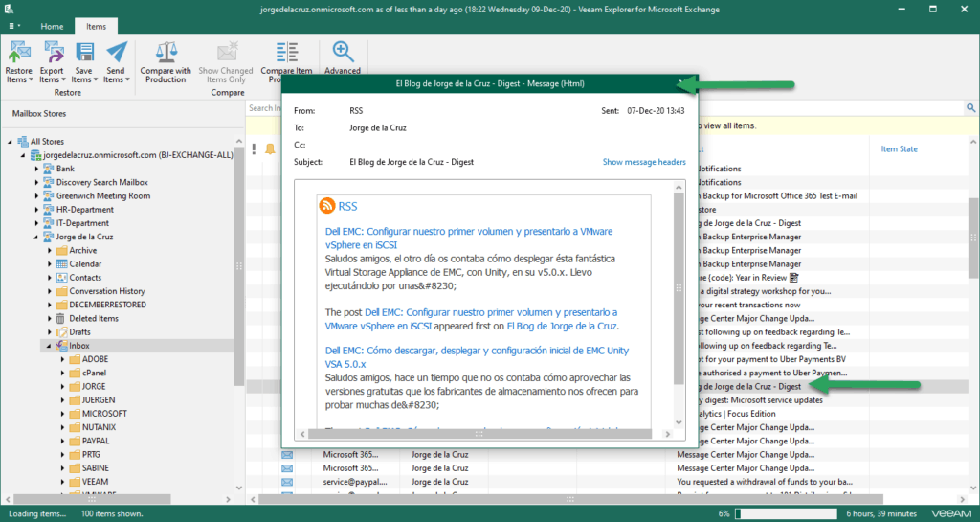This screenshot has width=980, height=522.
Task: Click the All Stores icon
Action: (23, 142)
